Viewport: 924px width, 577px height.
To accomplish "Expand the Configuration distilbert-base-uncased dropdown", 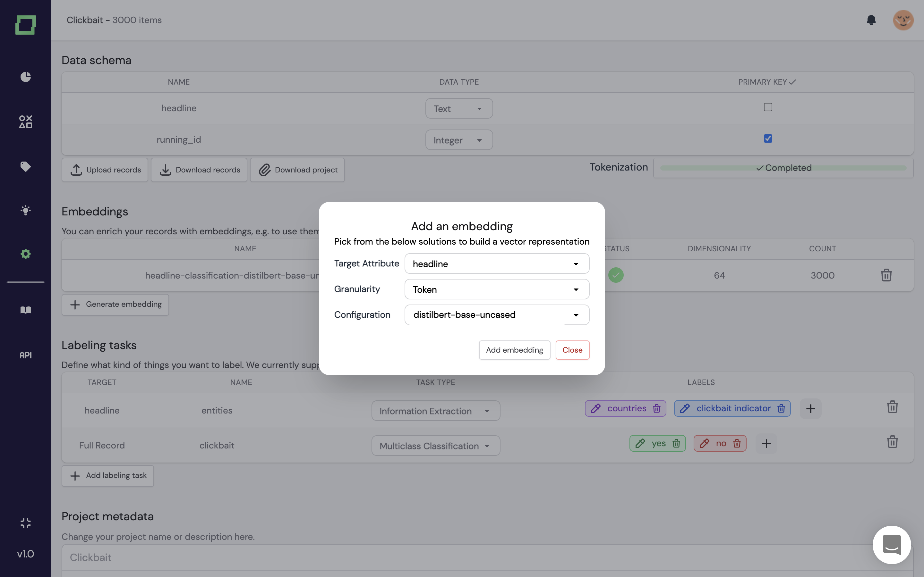I will pos(497,315).
